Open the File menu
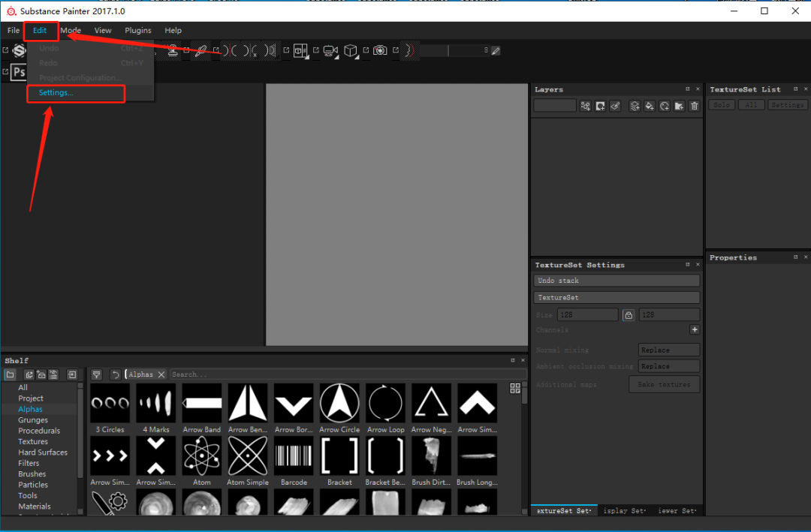The height and width of the screenshot is (532, 811). click(x=14, y=31)
